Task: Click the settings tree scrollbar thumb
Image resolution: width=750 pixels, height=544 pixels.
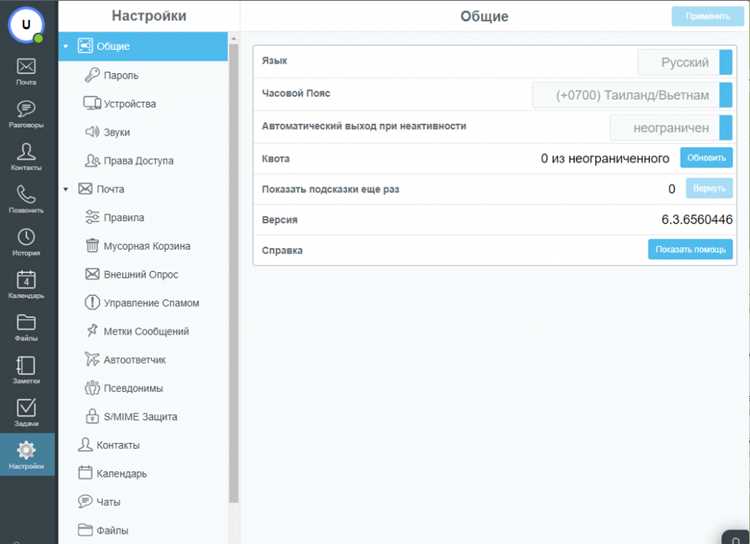Action: [233, 273]
